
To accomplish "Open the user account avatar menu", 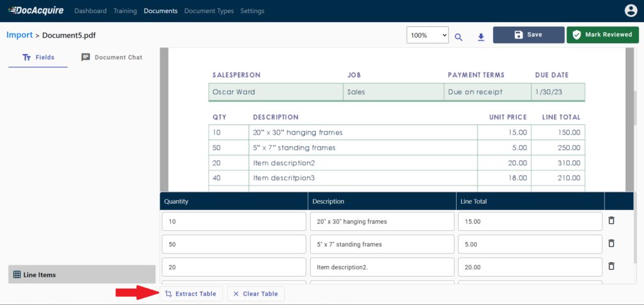I will pyautogui.click(x=630, y=11).
